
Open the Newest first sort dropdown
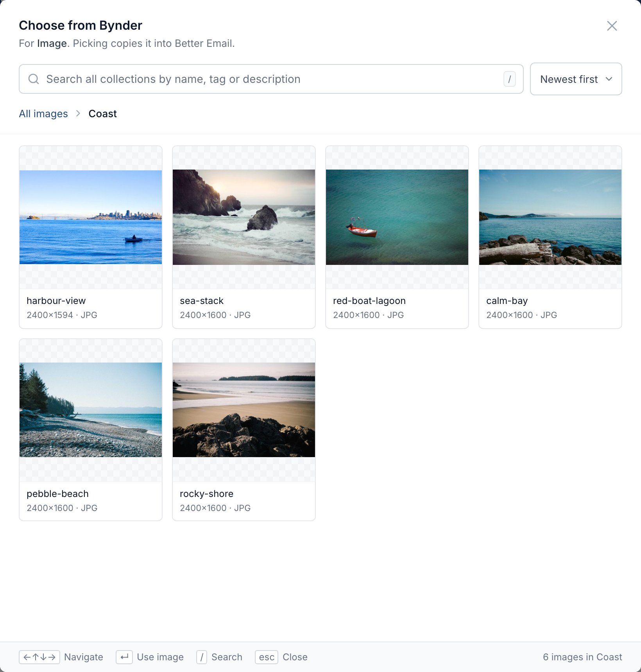[x=576, y=79]
